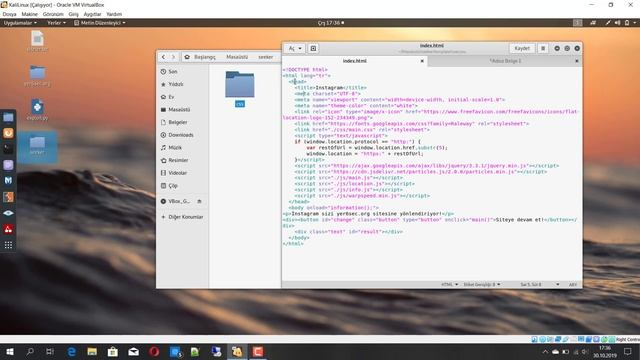640x360 pixels.
Task: Show hidden tray icons on the Windows taskbar
Action: (x=545, y=351)
